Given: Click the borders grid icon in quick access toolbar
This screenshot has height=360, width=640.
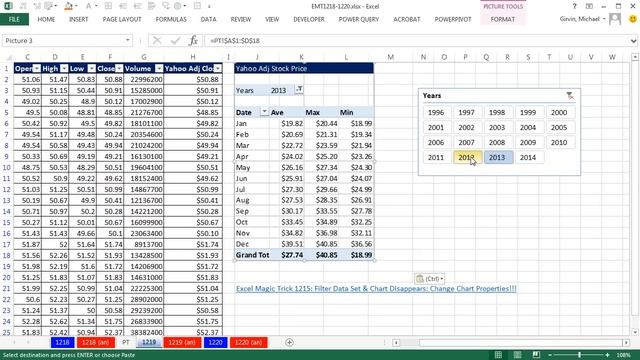Looking at the screenshot, I should [108, 6].
